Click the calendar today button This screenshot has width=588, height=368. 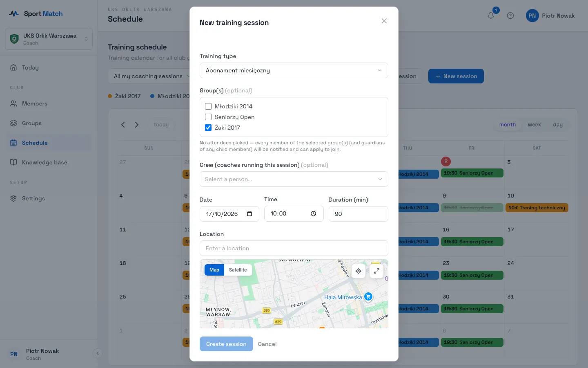coord(161,125)
